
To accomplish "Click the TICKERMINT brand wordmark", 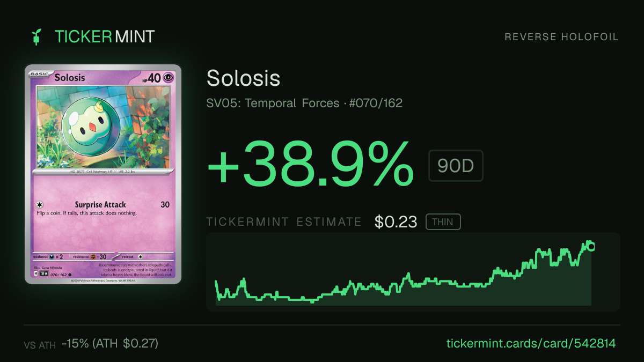I will point(105,36).
